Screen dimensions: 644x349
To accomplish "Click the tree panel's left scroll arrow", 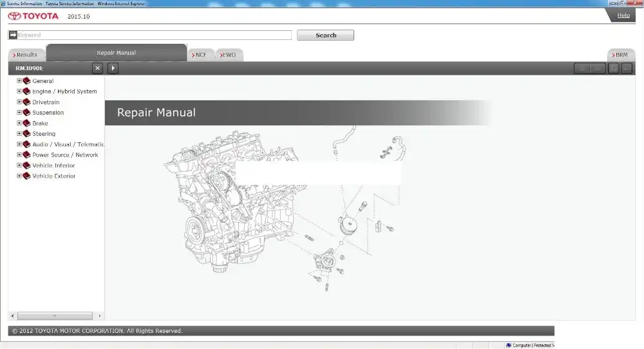I will (13, 316).
